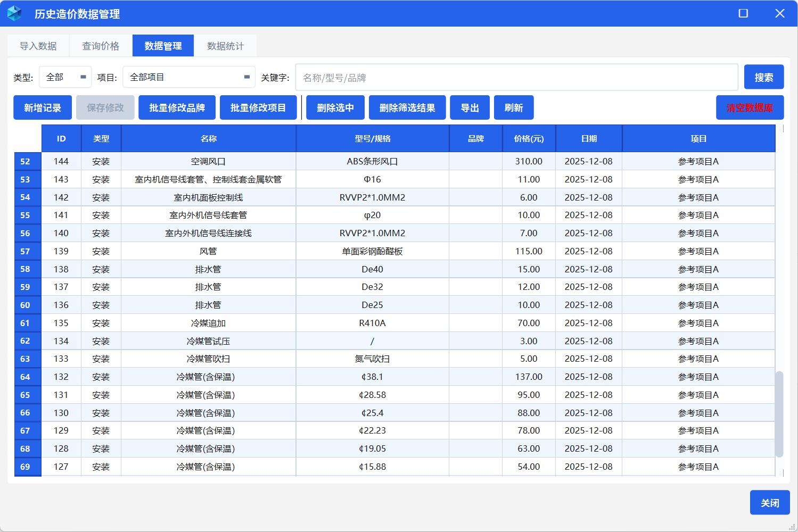The image size is (798, 532).
Task: Click the application logo icon in title bar
Action: click(x=14, y=13)
